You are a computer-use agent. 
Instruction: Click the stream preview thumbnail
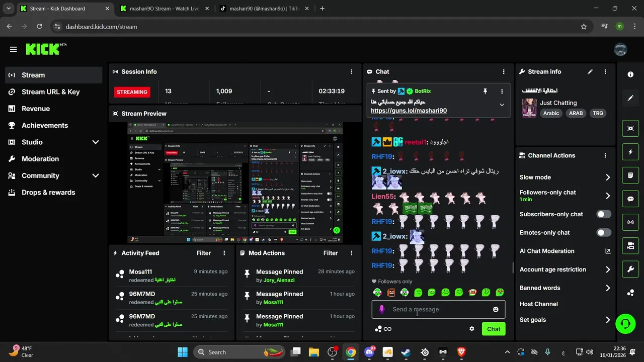235,183
